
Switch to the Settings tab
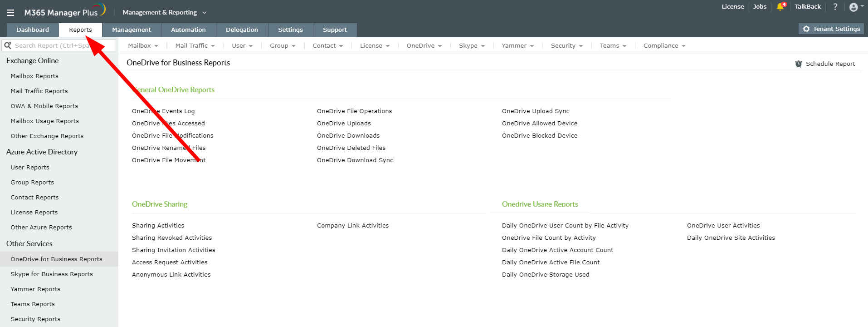click(290, 30)
